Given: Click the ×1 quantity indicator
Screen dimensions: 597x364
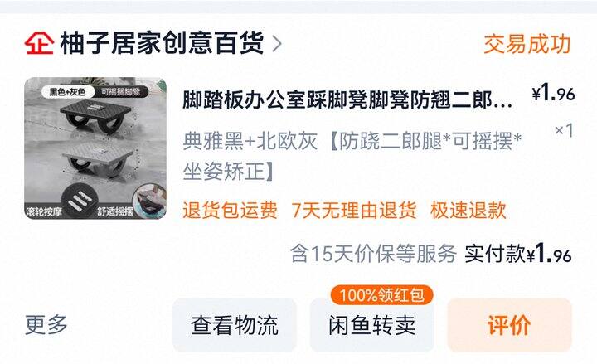Looking at the screenshot, I should click(x=564, y=130).
